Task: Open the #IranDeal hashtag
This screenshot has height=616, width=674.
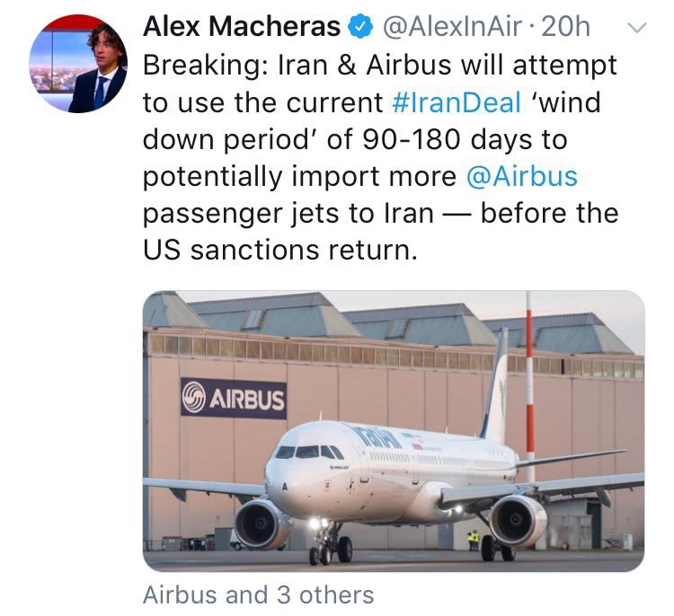Action: click(457, 101)
